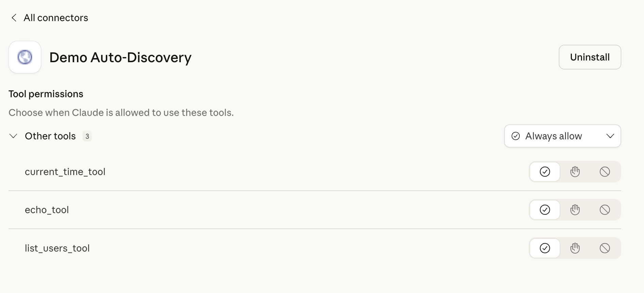Set current_time_tool permission to always allow
Viewport: 644px width, 293px height.
tap(545, 172)
